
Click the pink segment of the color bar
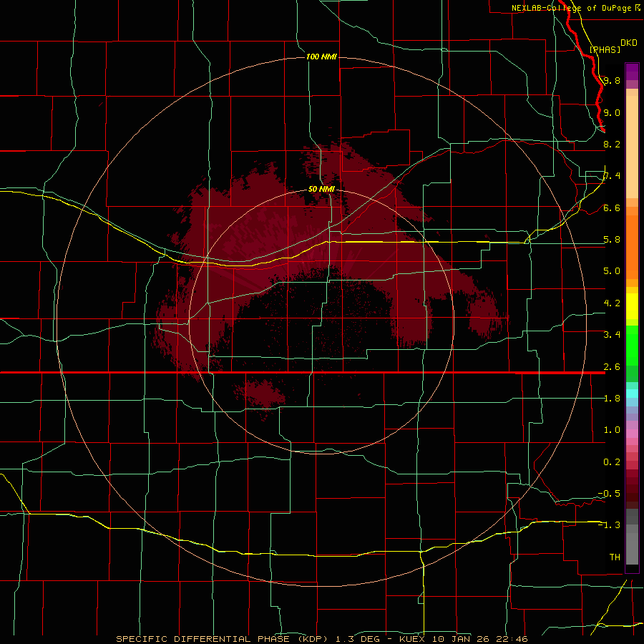tap(632, 434)
